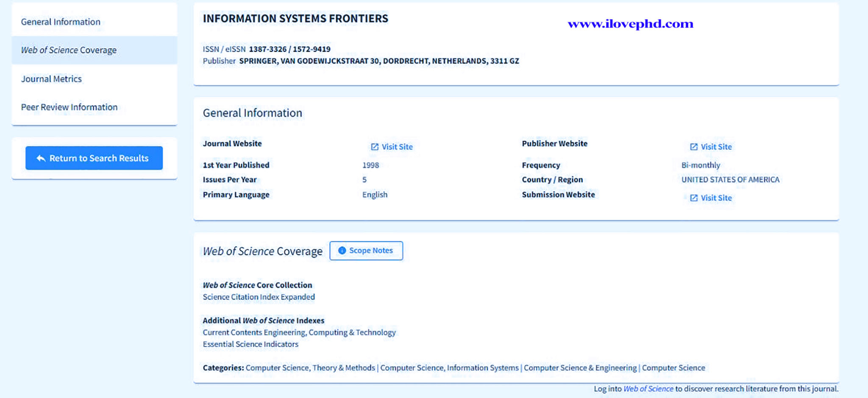Viewport: 868px width, 398px height.
Task: Click Computer Science & Engineering category
Action: [580, 368]
